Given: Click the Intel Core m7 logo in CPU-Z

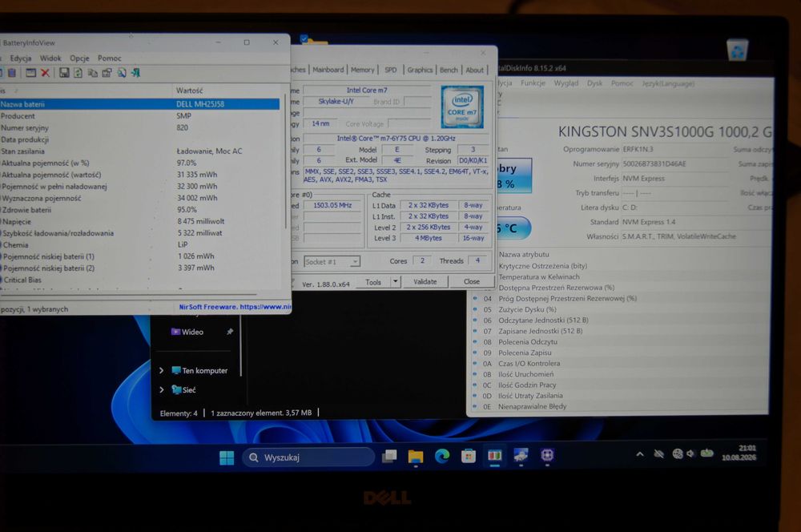Looking at the screenshot, I should point(462,107).
